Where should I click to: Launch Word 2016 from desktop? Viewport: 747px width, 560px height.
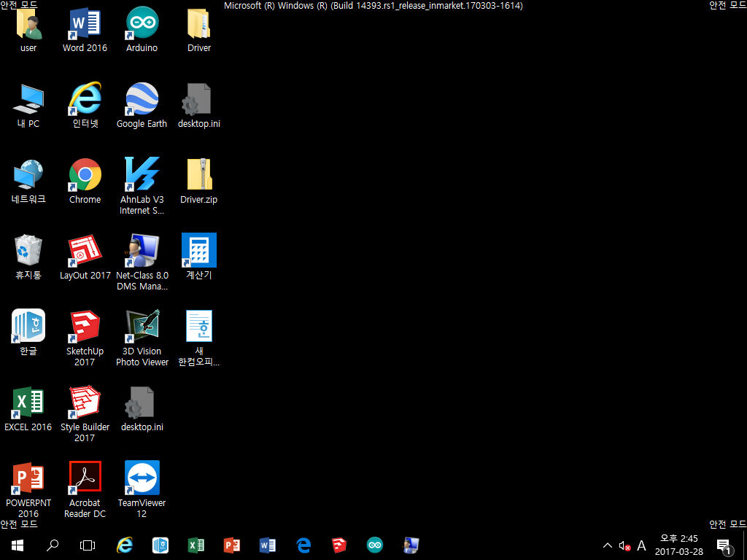pyautogui.click(x=85, y=29)
